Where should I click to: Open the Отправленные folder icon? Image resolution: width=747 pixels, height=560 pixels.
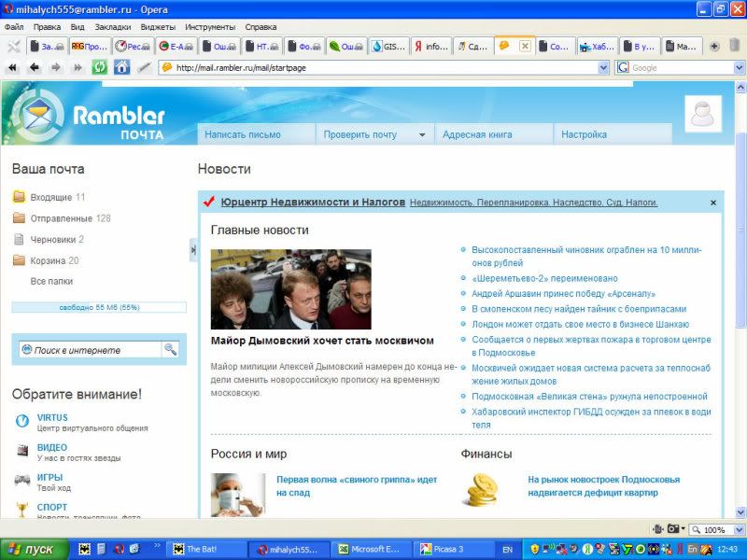[x=19, y=218]
